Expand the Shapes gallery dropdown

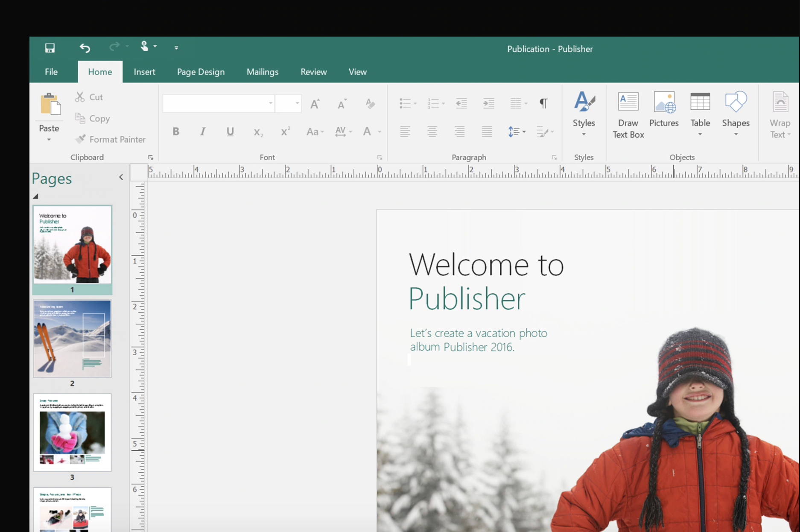[x=736, y=134]
